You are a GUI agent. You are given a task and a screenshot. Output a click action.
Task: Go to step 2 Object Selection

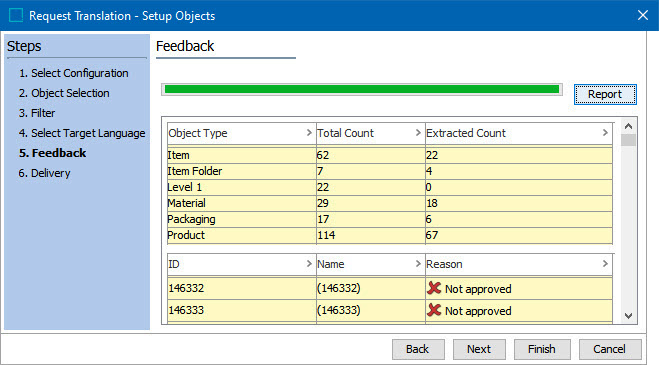[64, 93]
